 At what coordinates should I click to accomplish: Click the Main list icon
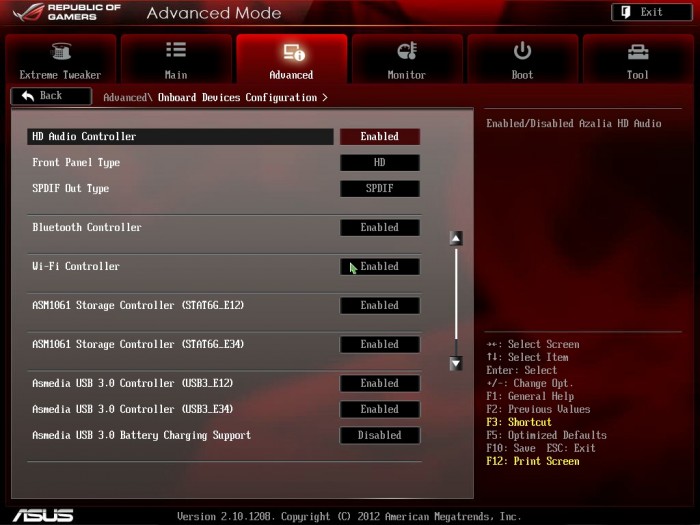point(176,50)
